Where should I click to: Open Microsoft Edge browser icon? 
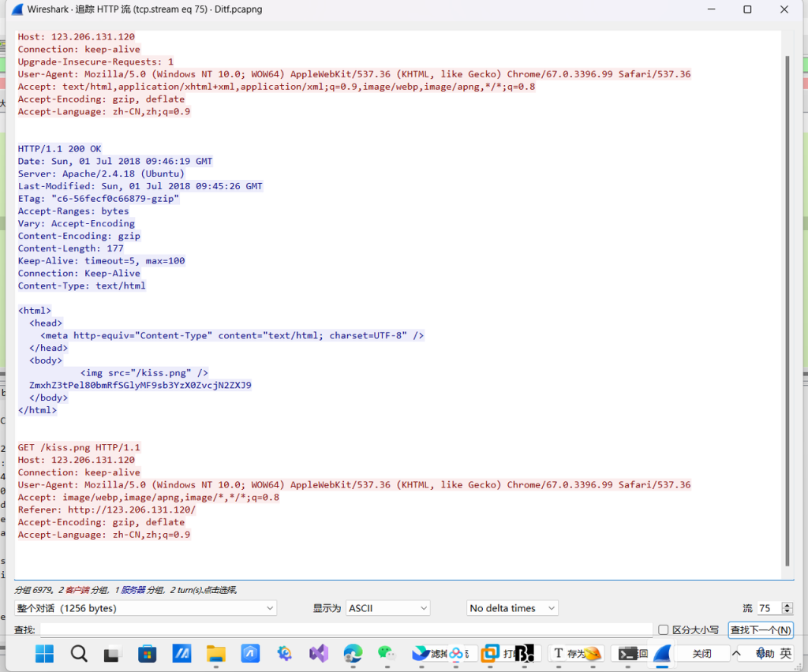pos(353,653)
